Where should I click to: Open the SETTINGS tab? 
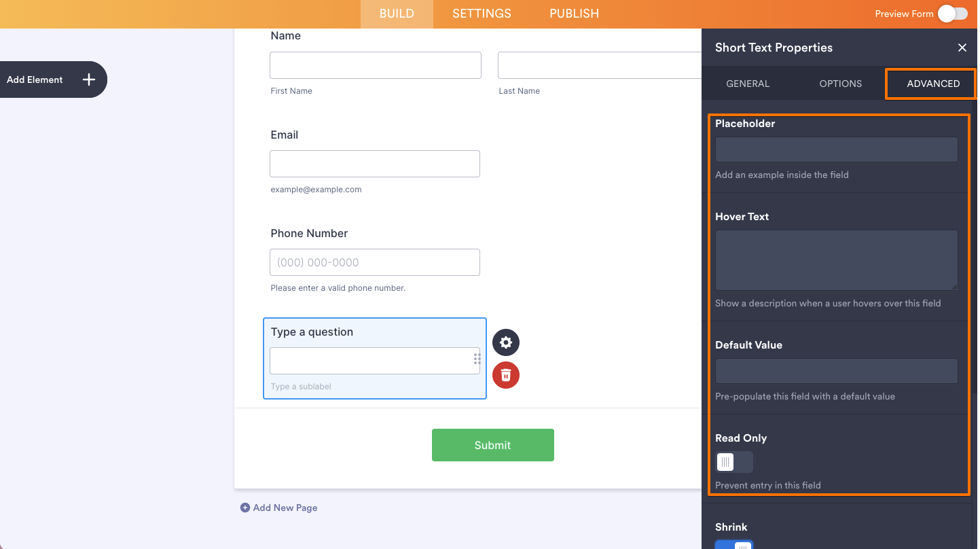pos(482,14)
